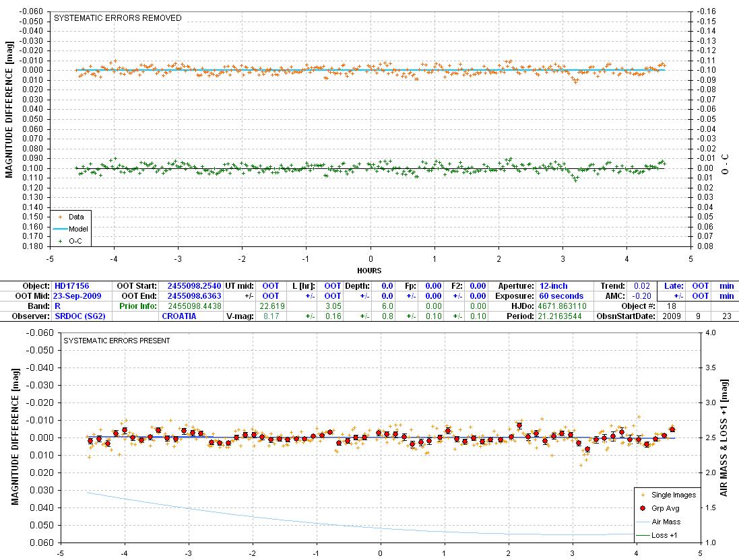
Task: Click the ObsnStartDate year 2009
Action: tap(671, 316)
